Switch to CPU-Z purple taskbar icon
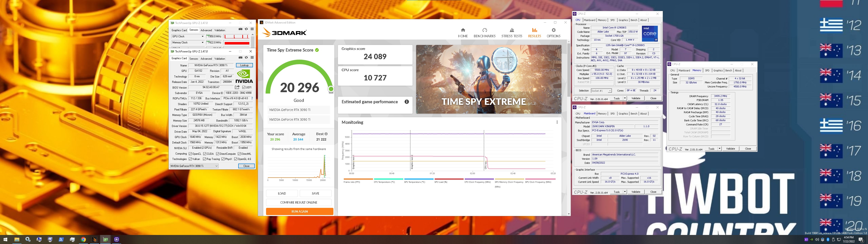The height and width of the screenshot is (244, 868). [x=117, y=240]
